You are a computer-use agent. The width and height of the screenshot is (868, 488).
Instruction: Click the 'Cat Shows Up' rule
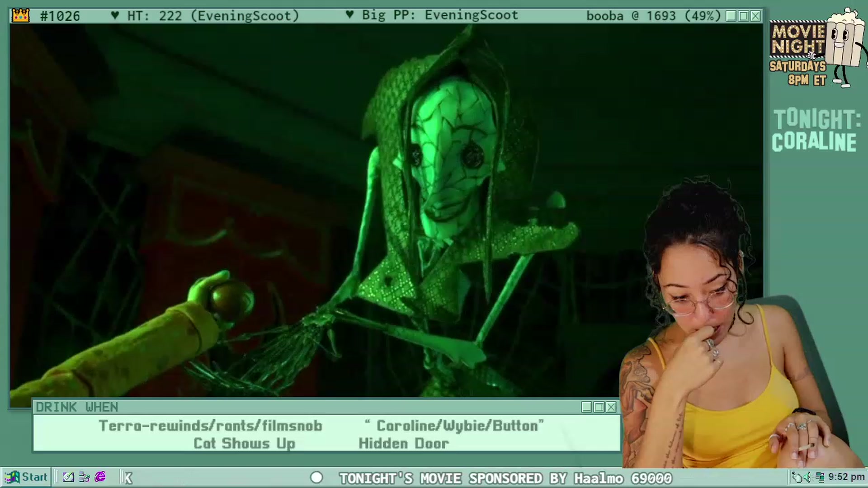coord(244,443)
